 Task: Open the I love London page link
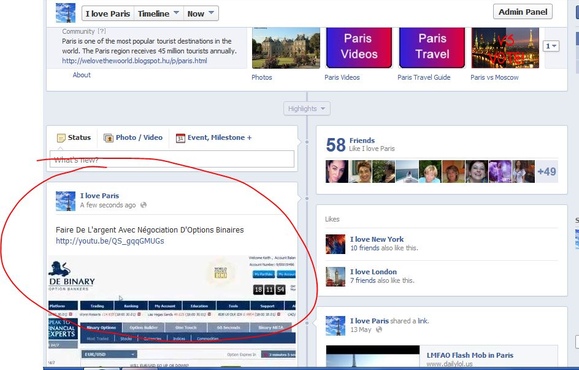point(373,272)
